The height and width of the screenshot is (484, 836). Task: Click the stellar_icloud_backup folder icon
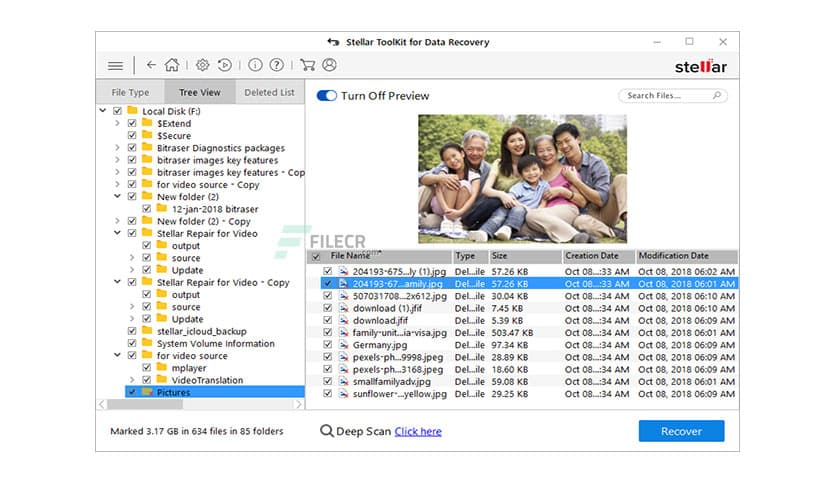148,330
